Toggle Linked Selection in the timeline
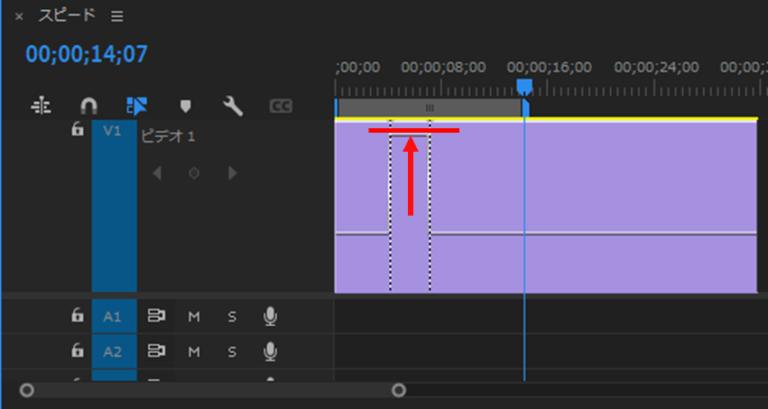Viewport: 768px width, 409px height. coord(137,106)
